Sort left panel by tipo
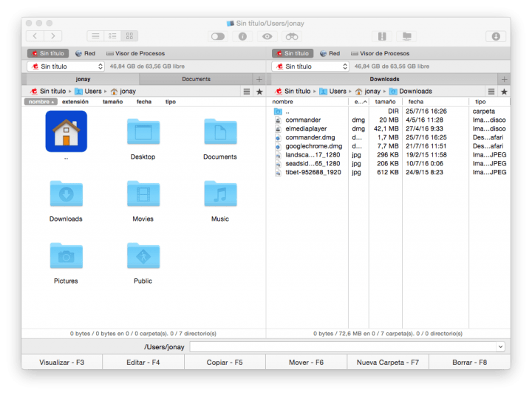 171,102
